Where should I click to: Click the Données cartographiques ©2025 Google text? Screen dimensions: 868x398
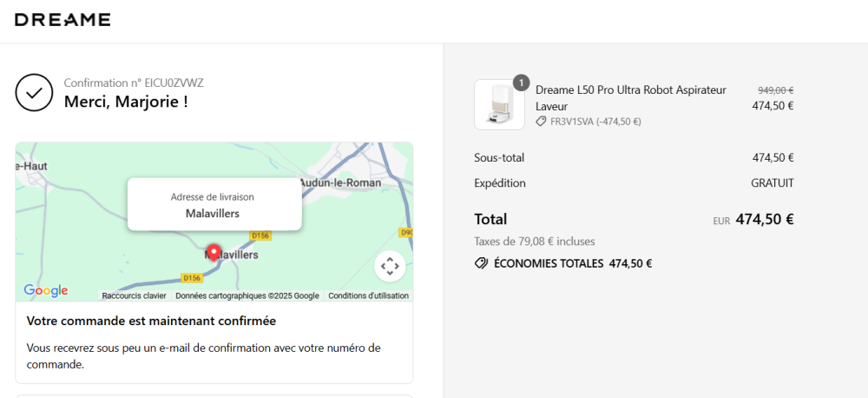(x=247, y=295)
